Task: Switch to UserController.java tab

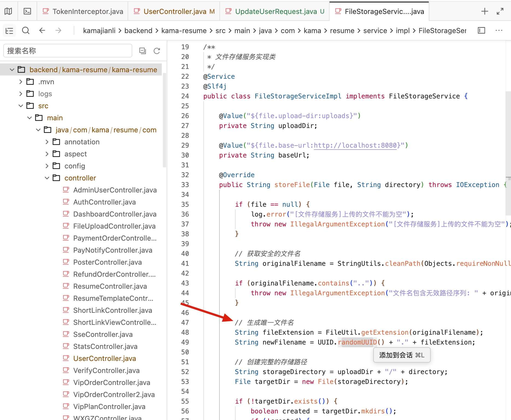Action: click(174, 11)
